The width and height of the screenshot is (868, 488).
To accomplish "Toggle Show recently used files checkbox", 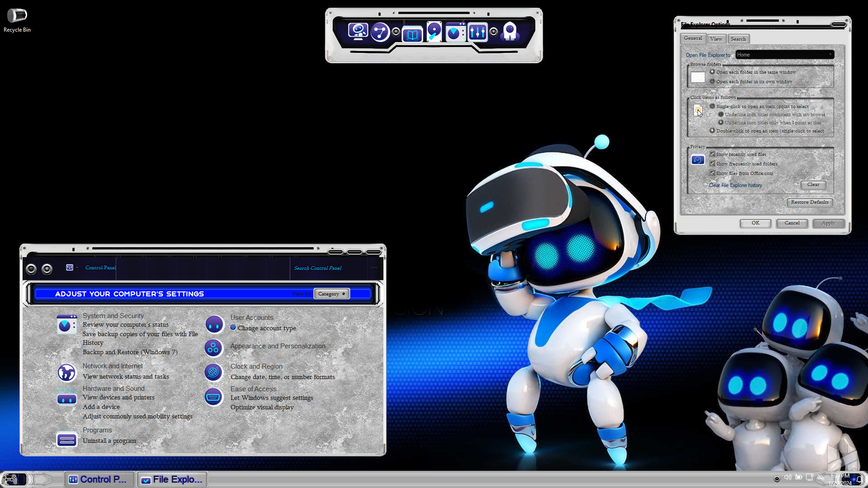I will (x=712, y=154).
